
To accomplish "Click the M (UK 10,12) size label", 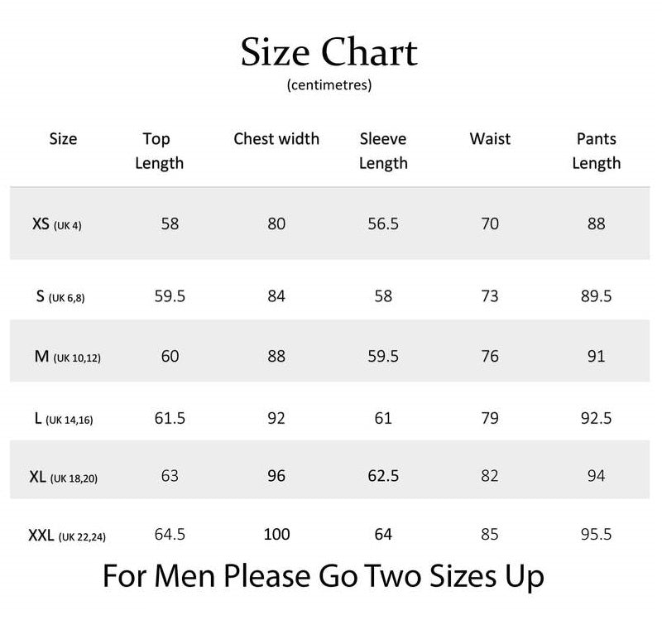I will [67, 358].
